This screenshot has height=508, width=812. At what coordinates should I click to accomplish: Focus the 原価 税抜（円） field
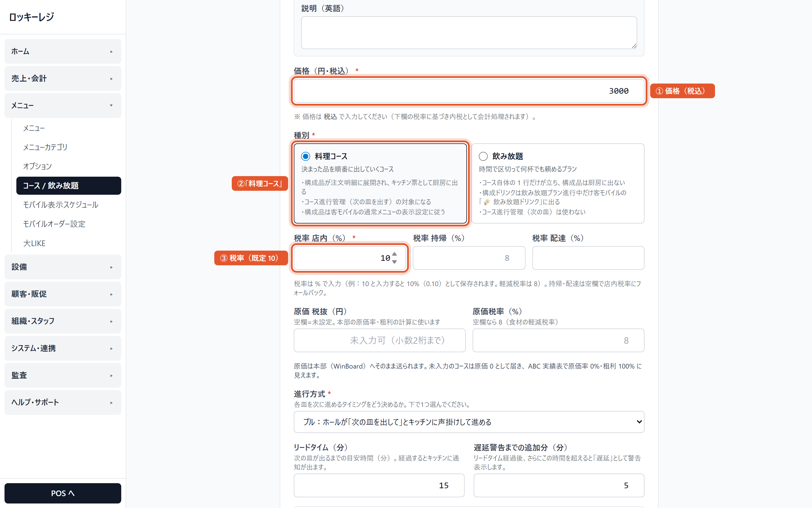tap(379, 340)
